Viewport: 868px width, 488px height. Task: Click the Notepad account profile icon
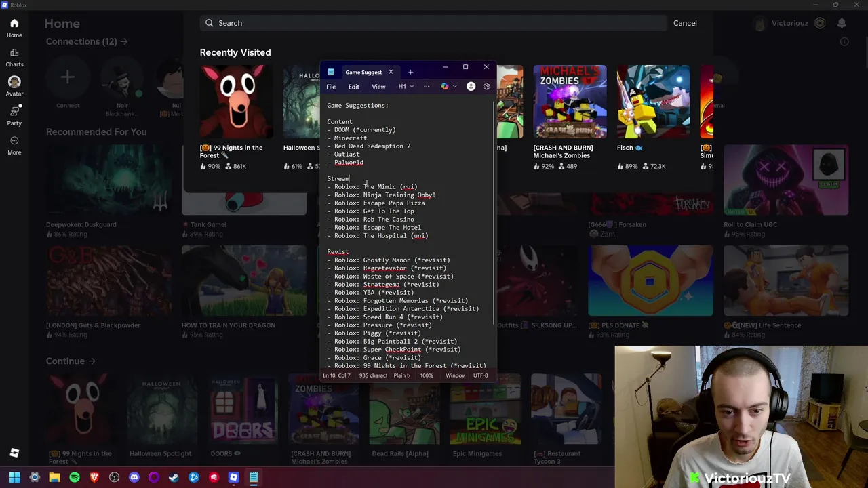click(x=471, y=87)
